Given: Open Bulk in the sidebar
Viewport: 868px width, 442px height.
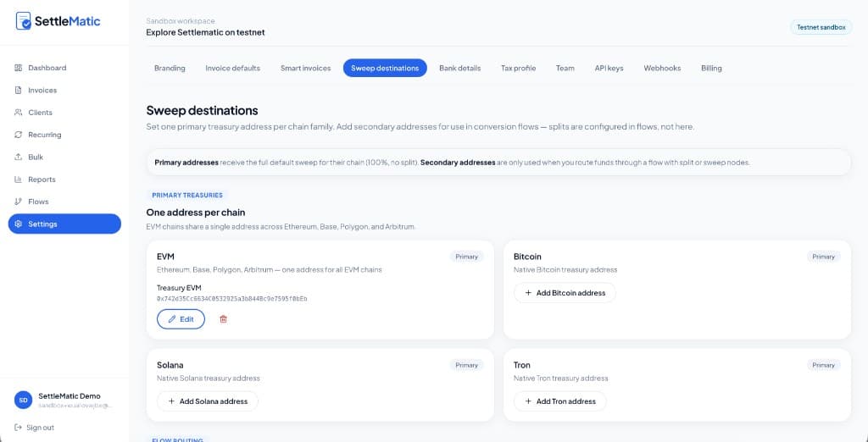Looking at the screenshot, I should pyautogui.click(x=64, y=157).
